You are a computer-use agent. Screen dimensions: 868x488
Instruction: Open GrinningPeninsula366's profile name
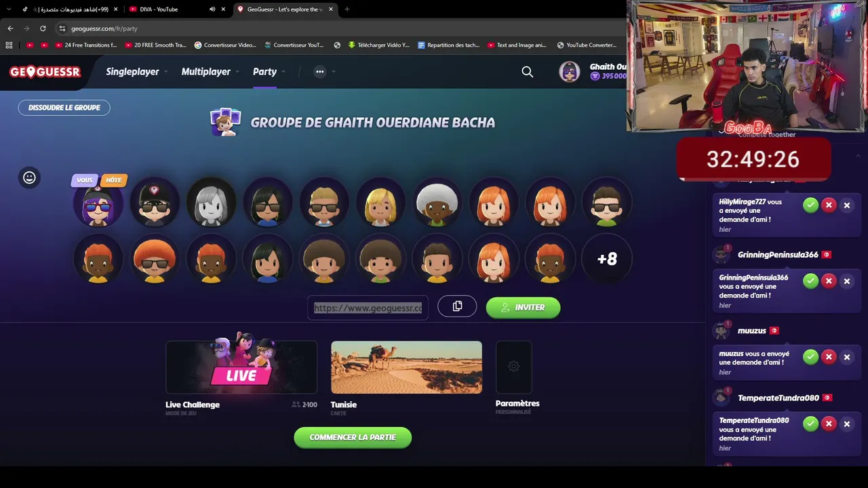pos(778,255)
